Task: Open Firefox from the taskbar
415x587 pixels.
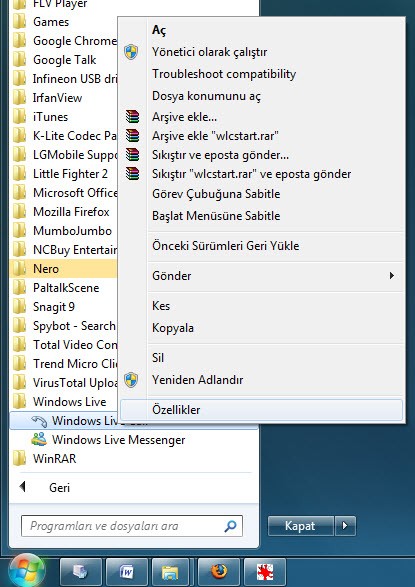Action: [219, 572]
